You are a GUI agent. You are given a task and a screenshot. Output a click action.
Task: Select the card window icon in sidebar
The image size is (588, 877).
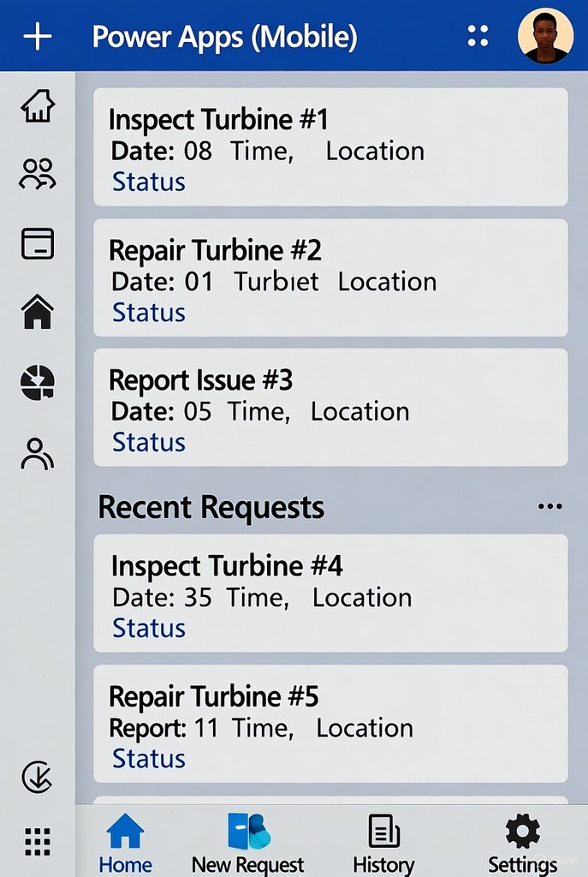click(x=38, y=243)
